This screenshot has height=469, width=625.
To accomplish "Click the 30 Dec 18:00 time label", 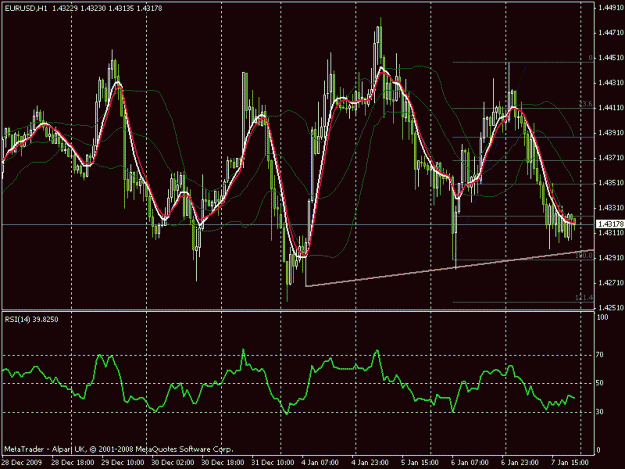I will pyautogui.click(x=223, y=463).
